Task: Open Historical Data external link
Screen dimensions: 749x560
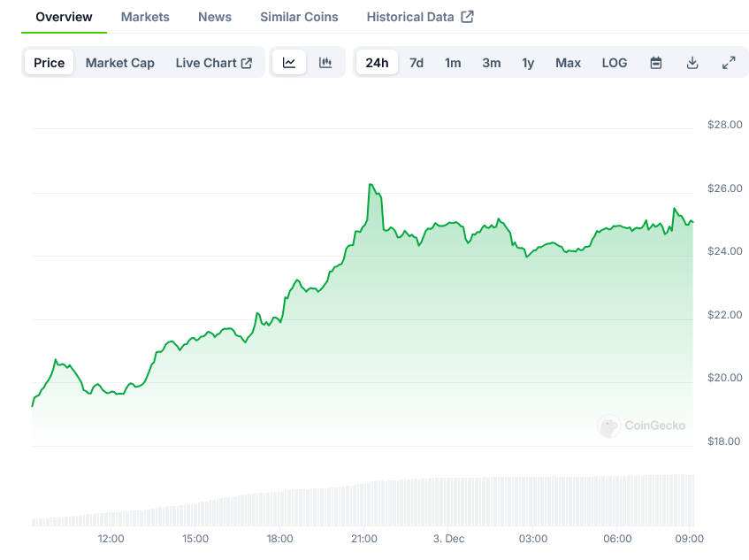Action: (x=420, y=17)
